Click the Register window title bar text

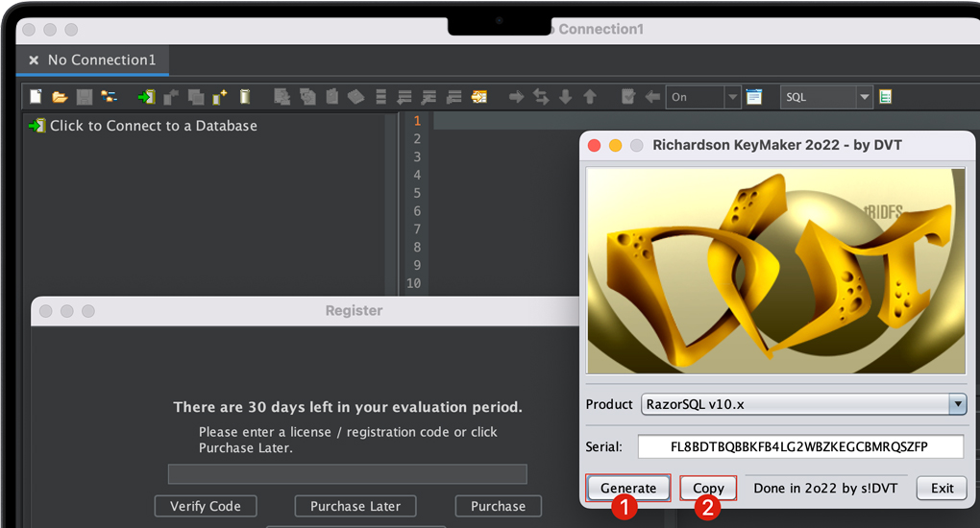point(354,310)
